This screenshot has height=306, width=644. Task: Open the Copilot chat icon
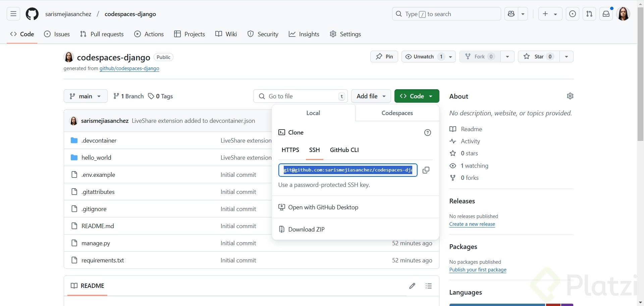tap(511, 14)
